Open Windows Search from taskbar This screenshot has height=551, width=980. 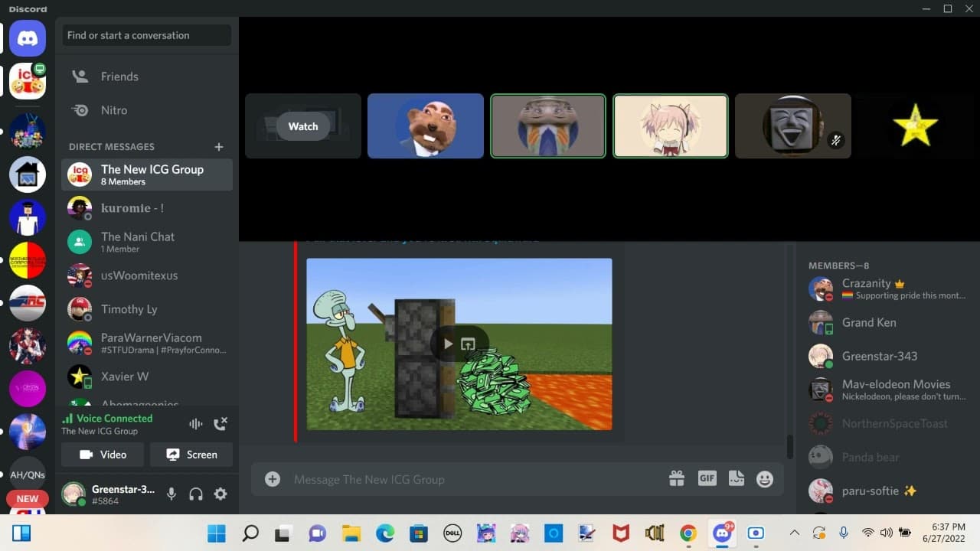tap(250, 533)
